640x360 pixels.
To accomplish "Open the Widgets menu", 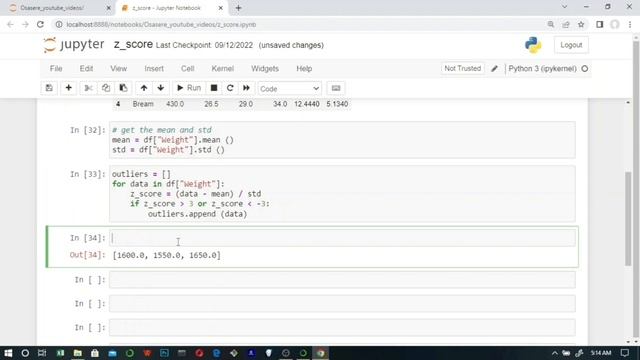I will click(x=265, y=69).
